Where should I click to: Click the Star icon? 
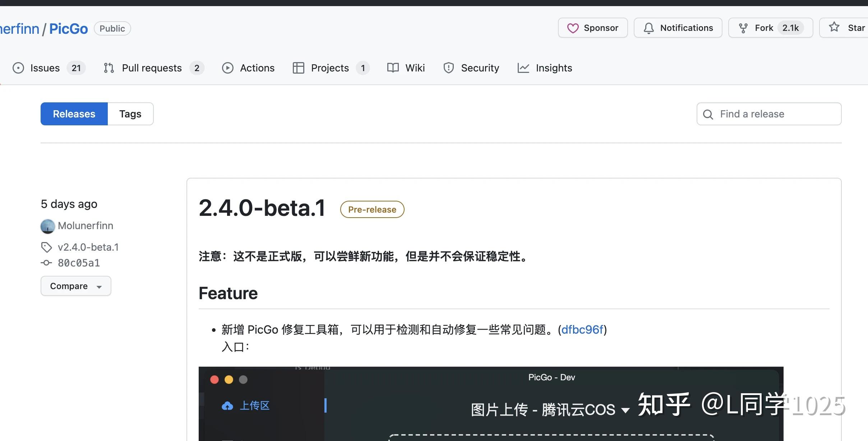[x=834, y=27]
